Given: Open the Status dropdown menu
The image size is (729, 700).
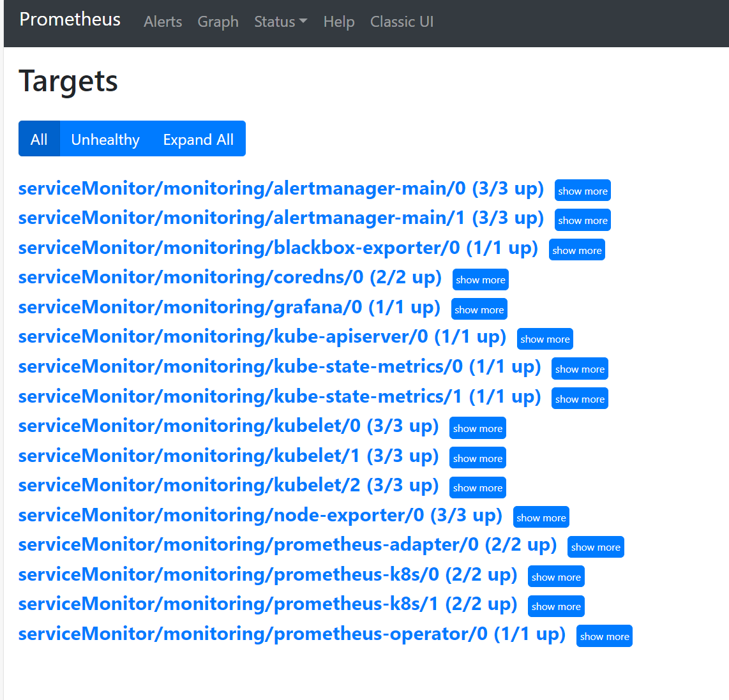Looking at the screenshot, I should (280, 22).
